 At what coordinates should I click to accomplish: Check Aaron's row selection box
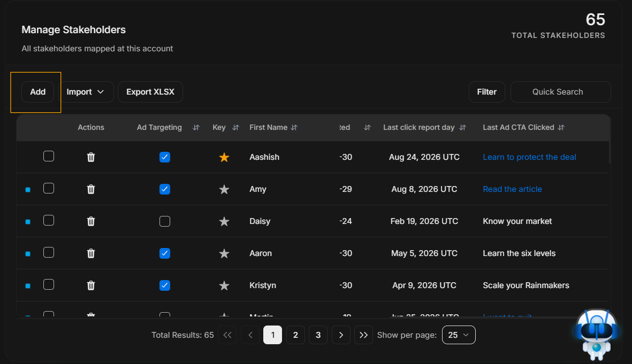[x=49, y=252]
